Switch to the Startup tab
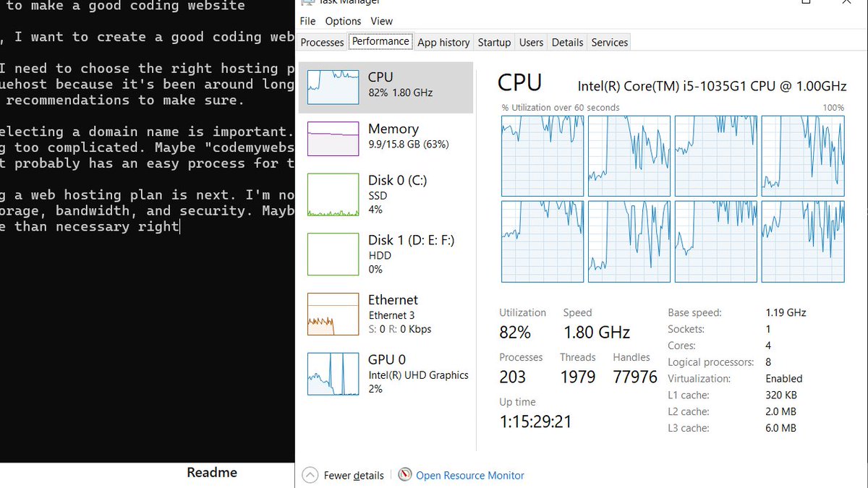This screenshot has height=488, width=868. 494,42
